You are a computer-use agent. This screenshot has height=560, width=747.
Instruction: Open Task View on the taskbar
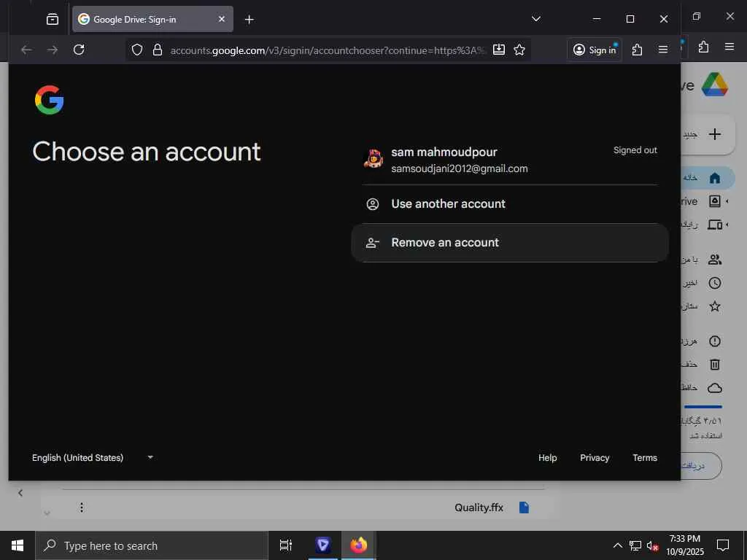pyautogui.click(x=286, y=545)
